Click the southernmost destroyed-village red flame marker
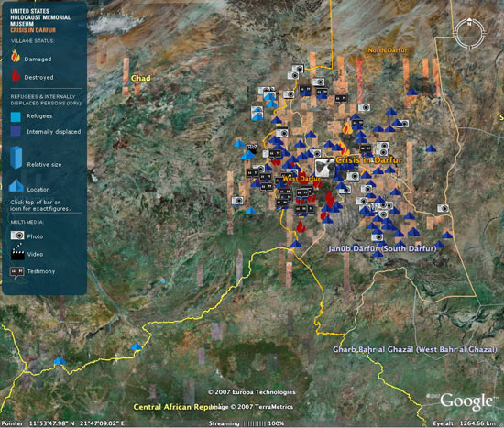 (301, 226)
